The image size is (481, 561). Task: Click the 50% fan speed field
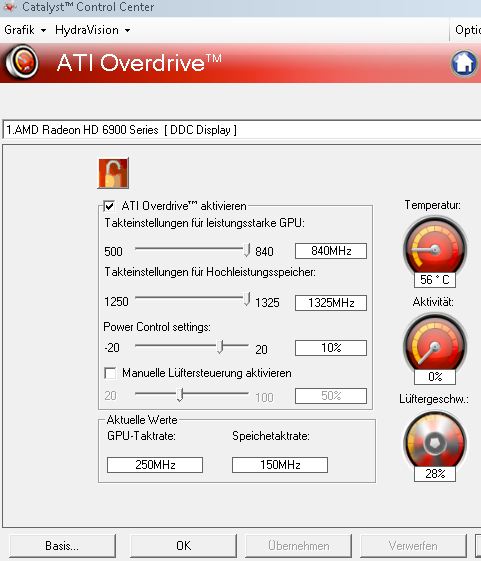pos(331,396)
